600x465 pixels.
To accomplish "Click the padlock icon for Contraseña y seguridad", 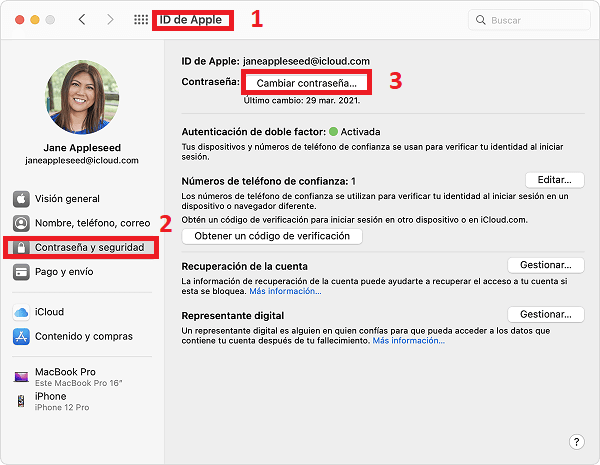I will (21, 248).
